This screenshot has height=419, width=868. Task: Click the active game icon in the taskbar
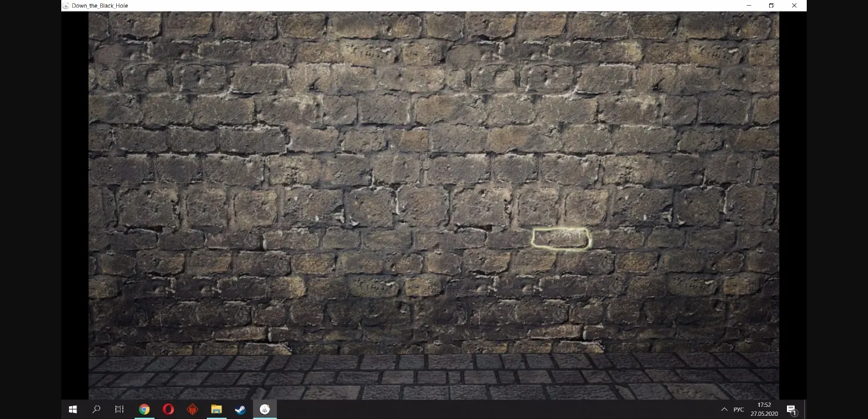pyautogui.click(x=265, y=409)
